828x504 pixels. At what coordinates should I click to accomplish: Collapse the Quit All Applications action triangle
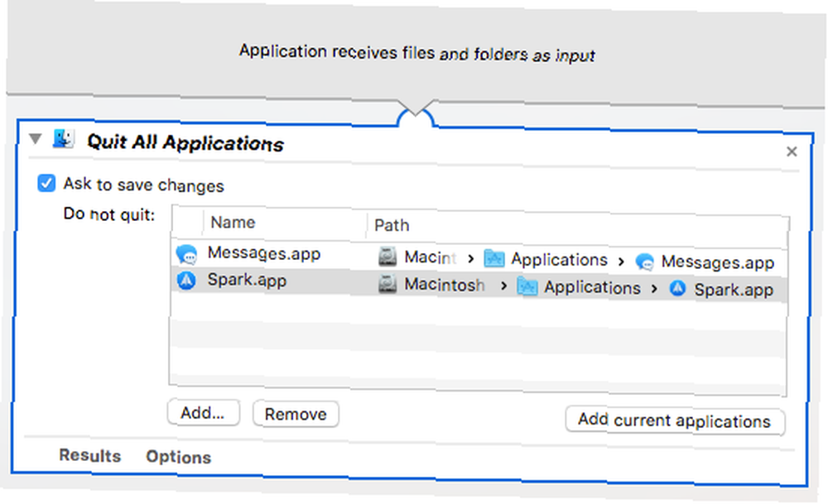36,139
